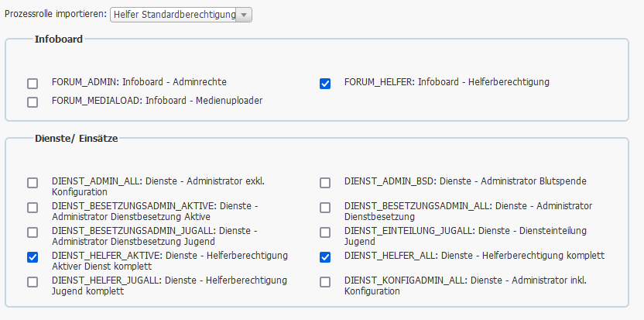Screen dimensions: 644x320
Task: Select the DIENST_BESETZUNGSADMIN_AKTIVE checkbox
Action: (x=33, y=208)
